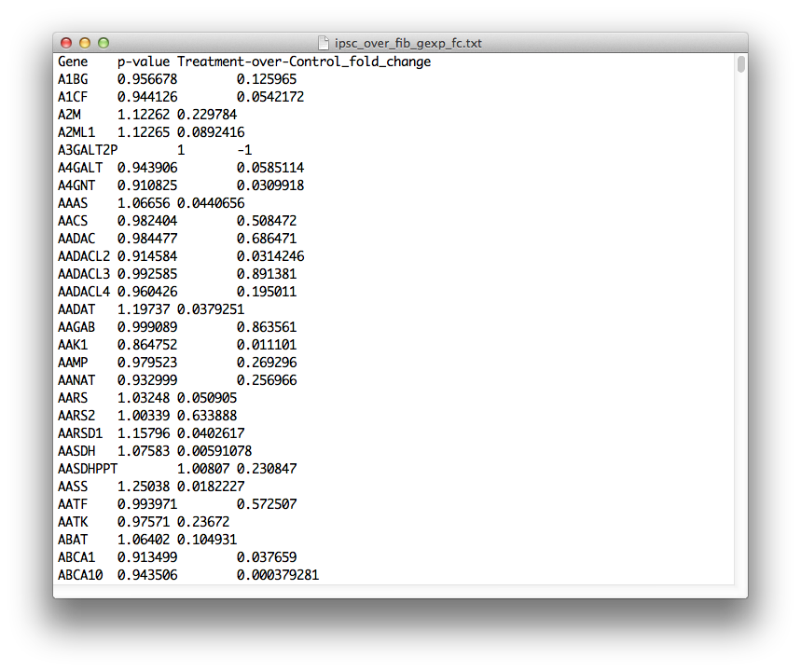Select gene name AANAT

76,380
